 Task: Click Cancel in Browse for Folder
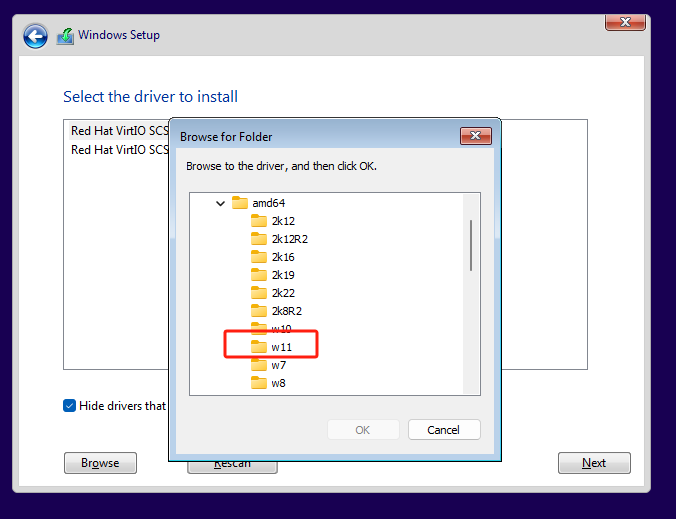coord(444,430)
